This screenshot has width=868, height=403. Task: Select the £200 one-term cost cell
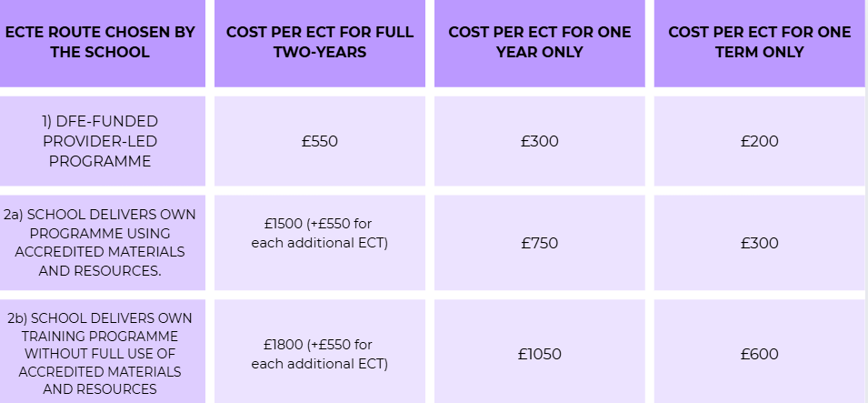point(760,141)
